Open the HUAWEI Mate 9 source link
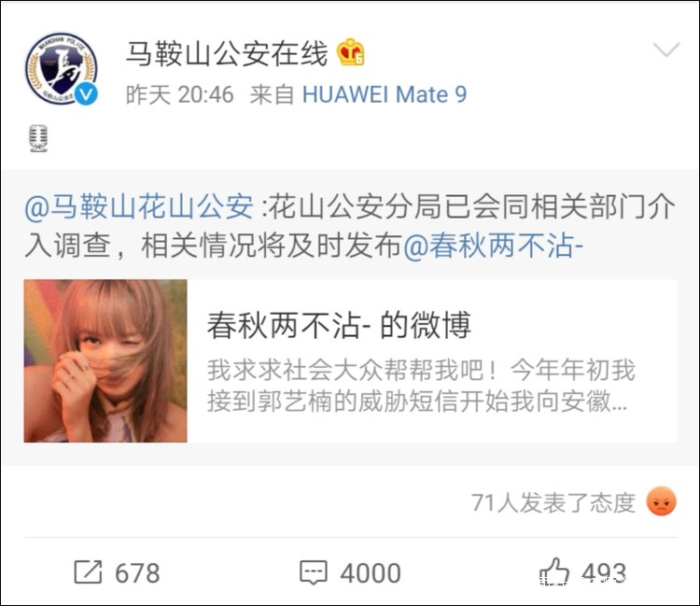 click(x=385, y=94)
